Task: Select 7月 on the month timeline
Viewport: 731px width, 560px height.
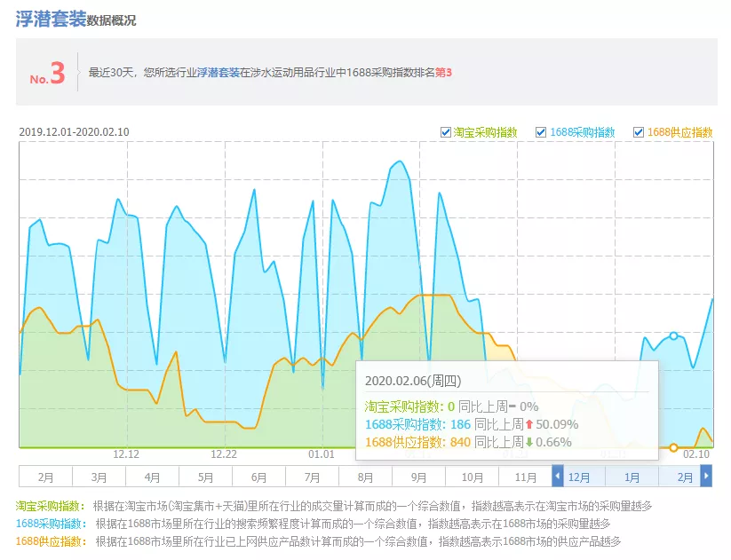Action: pos(312,477)
